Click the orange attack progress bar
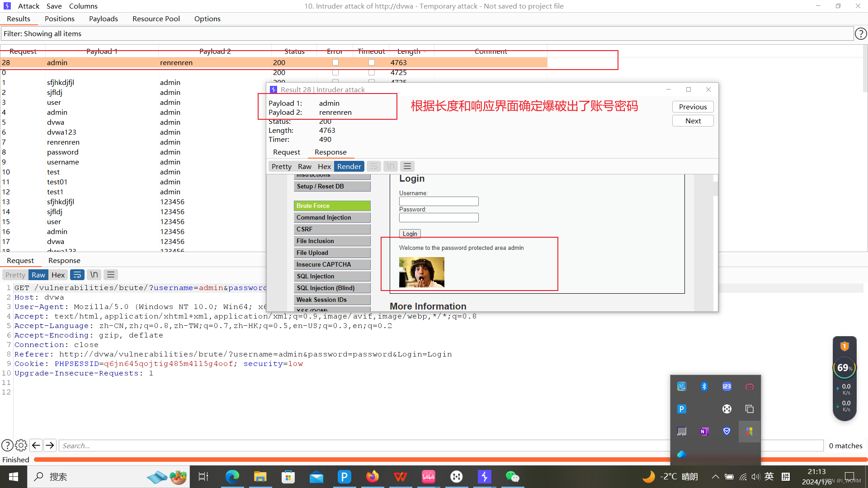Viewport: 868px width, 488px height. [451, 460]
